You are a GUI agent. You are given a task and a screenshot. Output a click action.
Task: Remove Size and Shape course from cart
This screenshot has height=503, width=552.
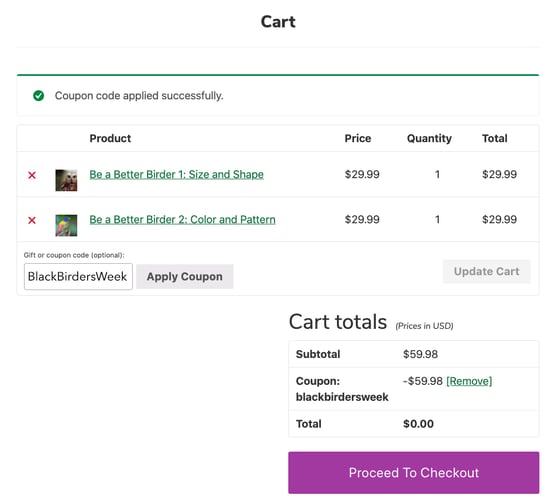coord(32,175)
